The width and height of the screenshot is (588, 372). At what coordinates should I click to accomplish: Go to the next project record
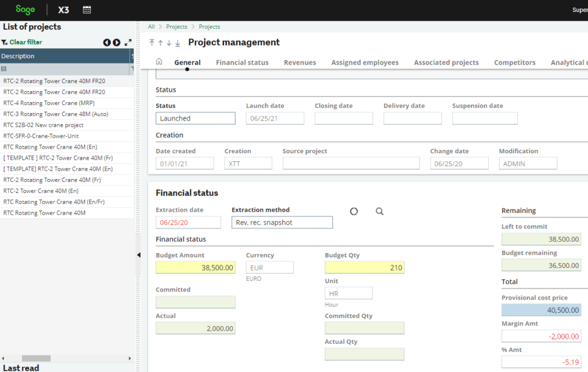click(169, 42)
